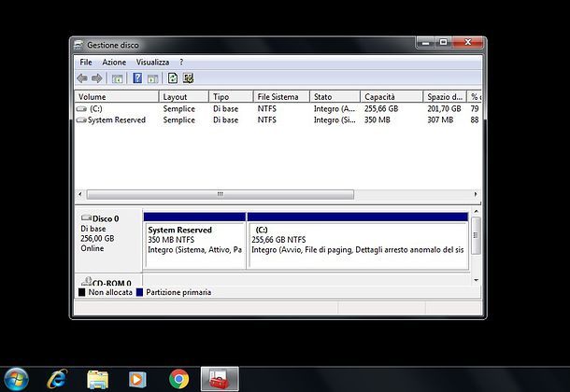Click the black Non allocata legend swatch

pyautogui.click(x=82, y=292)
